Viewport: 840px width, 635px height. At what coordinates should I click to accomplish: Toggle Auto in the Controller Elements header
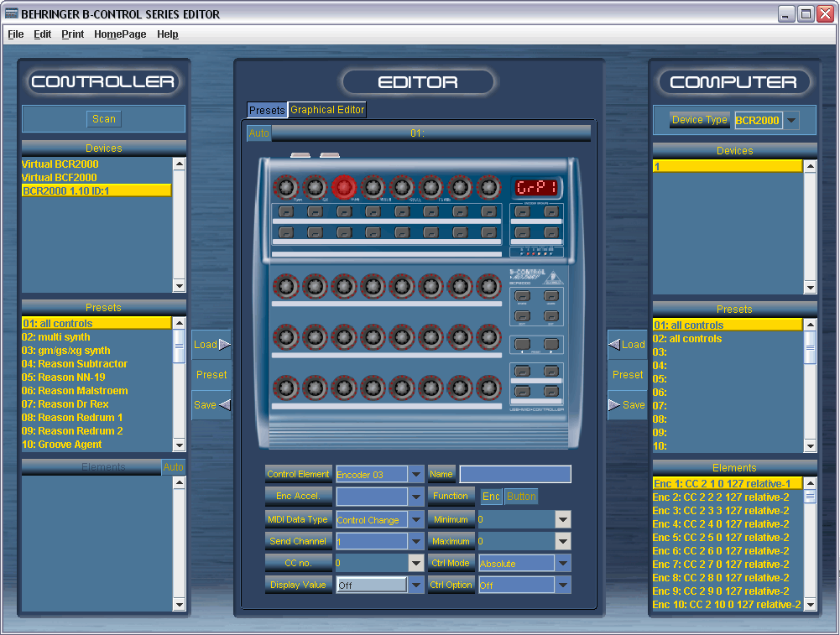pyautogui.click(x=173, y=467)
